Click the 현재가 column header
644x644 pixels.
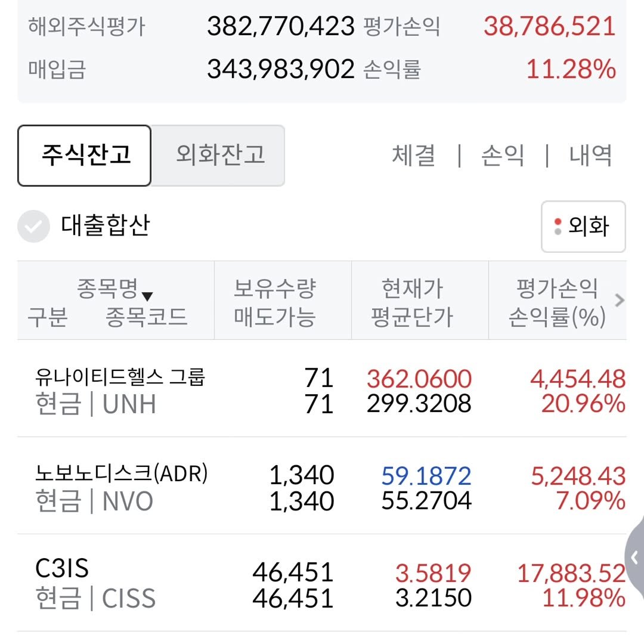[412, 289]
